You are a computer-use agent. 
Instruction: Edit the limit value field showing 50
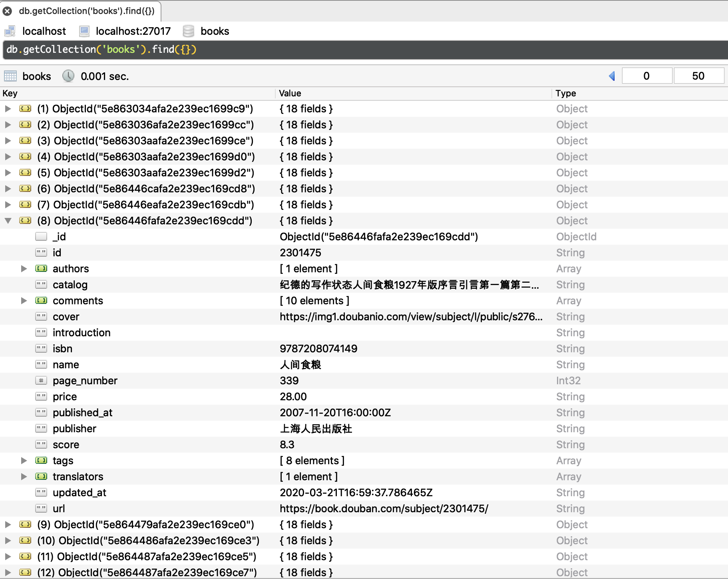coord(698,76)
